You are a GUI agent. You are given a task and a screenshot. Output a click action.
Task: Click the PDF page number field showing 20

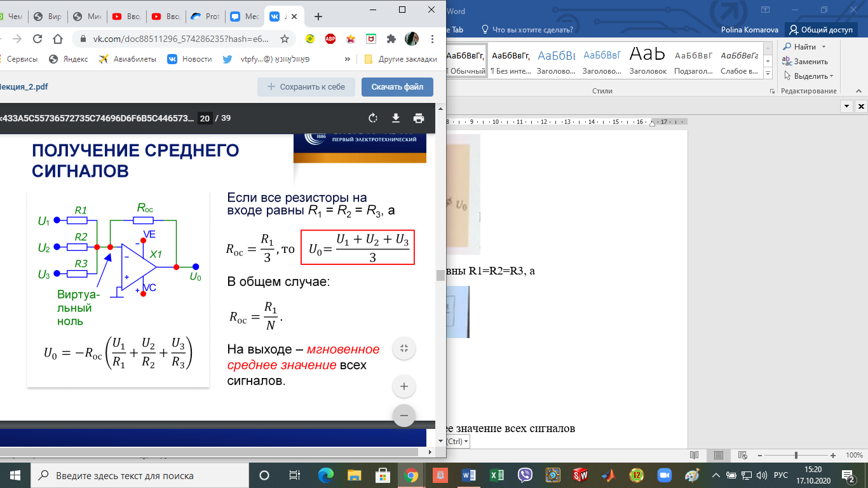205,118
